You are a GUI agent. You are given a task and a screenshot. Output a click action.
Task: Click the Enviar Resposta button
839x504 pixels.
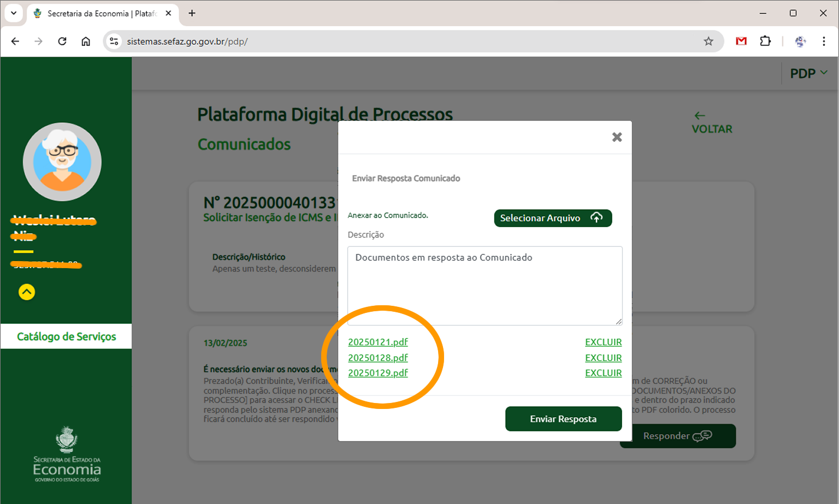[x=563, y=419]
